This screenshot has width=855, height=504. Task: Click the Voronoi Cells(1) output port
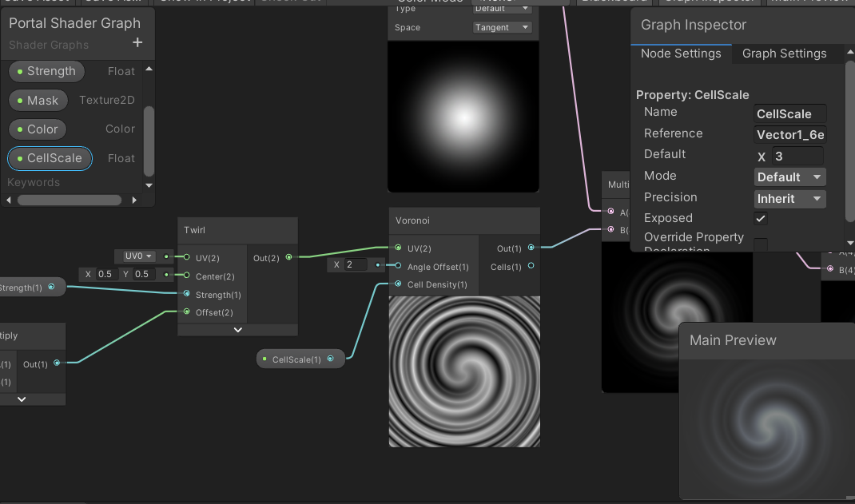pos(531,266)
